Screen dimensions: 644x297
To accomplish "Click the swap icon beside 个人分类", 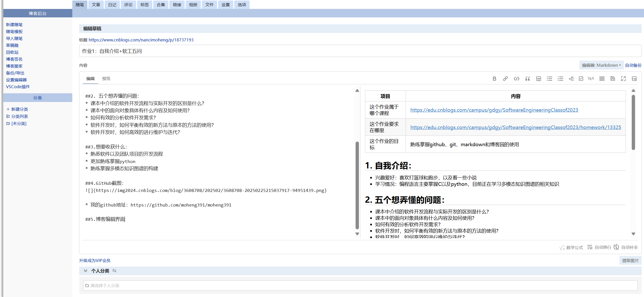I will click(x=114, y=271).
